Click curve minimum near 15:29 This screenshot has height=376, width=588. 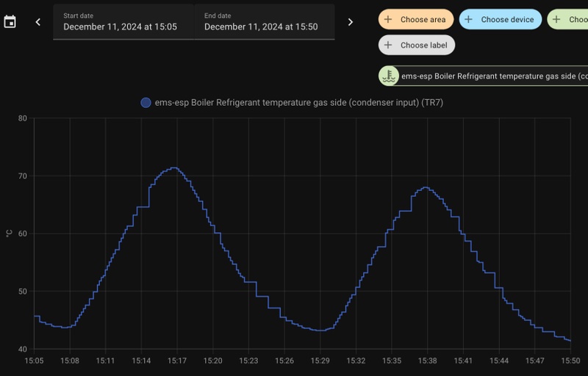click(x=320, y=330)
